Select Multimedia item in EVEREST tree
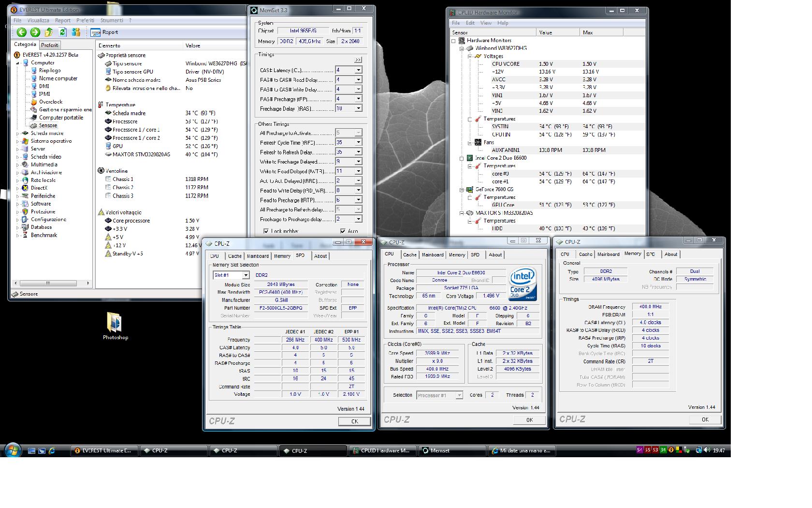The width and height of the screenshot is (812, 508). [40, 164]
